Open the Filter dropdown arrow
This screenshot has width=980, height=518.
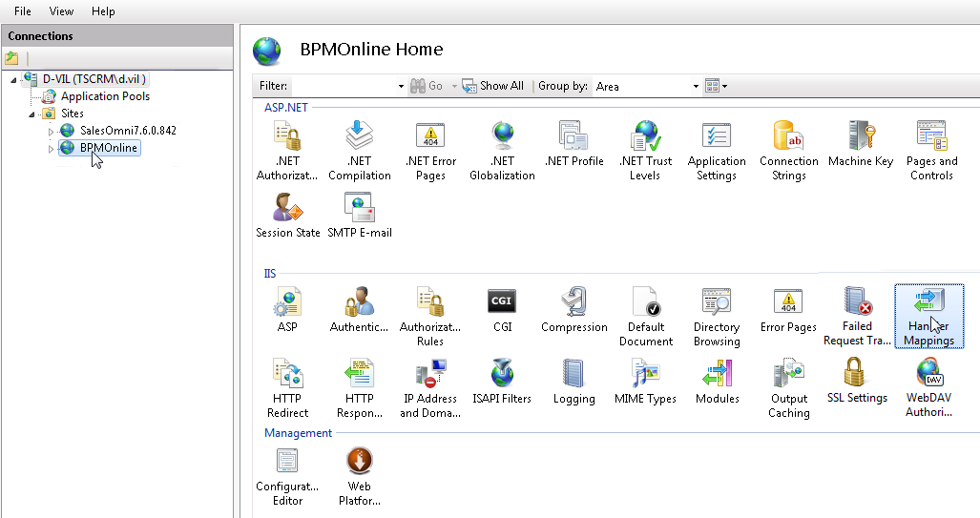pyautogui.click(x=401, y=86)
